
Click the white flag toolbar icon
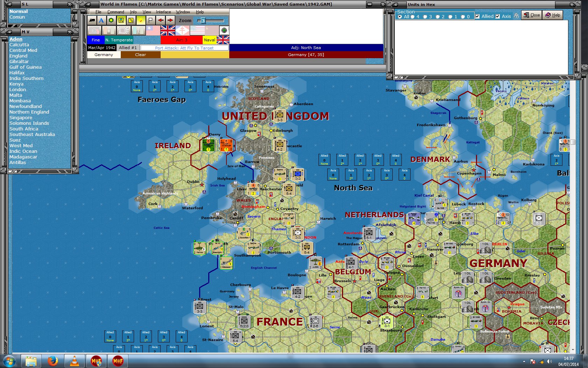150,20
